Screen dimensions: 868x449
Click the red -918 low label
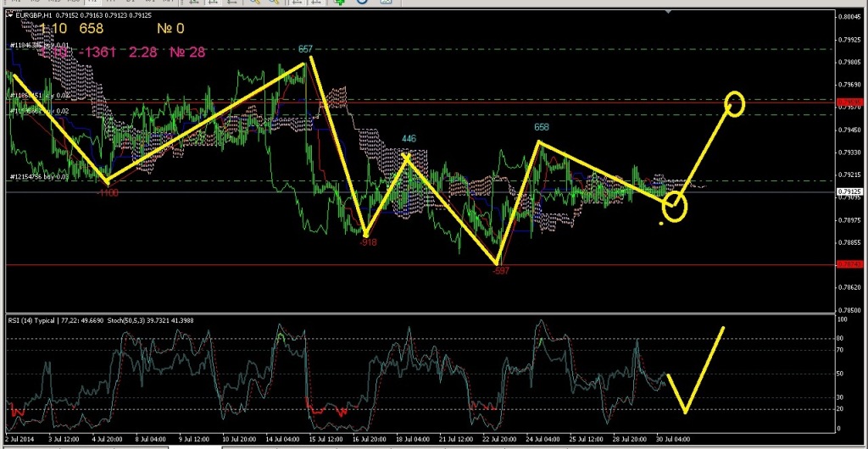click(368, 242)
